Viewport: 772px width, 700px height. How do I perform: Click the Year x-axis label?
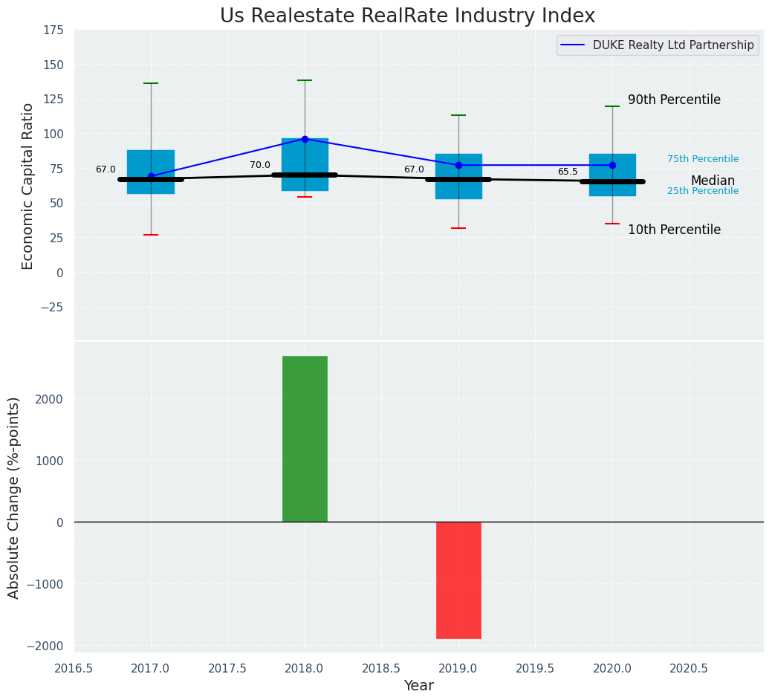[x=418, y=686]
